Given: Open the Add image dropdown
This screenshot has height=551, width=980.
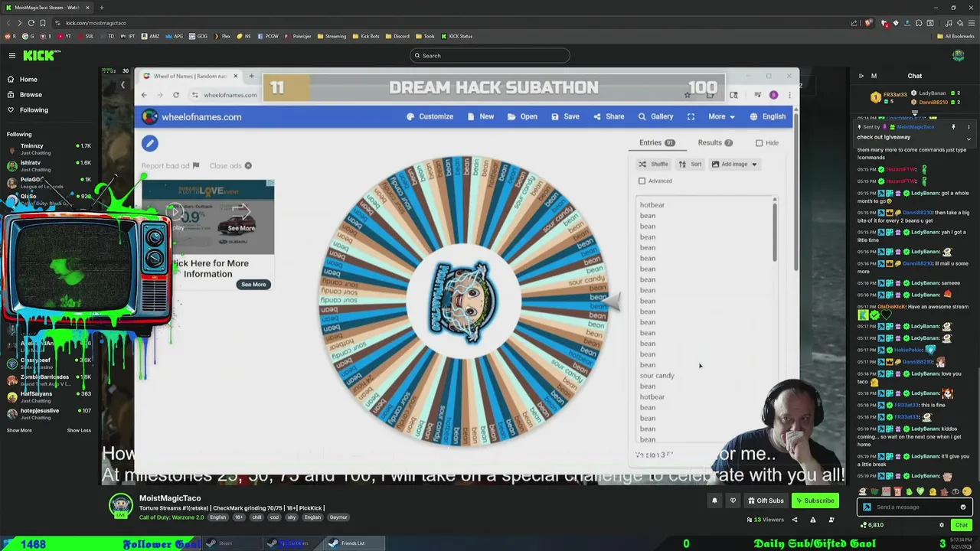Looking at the screenshot, I should (x=733, y=164).
